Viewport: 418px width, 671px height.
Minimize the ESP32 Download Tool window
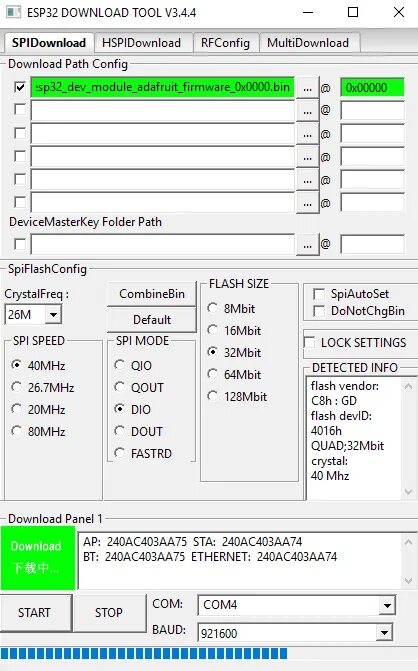pos(308,12)
